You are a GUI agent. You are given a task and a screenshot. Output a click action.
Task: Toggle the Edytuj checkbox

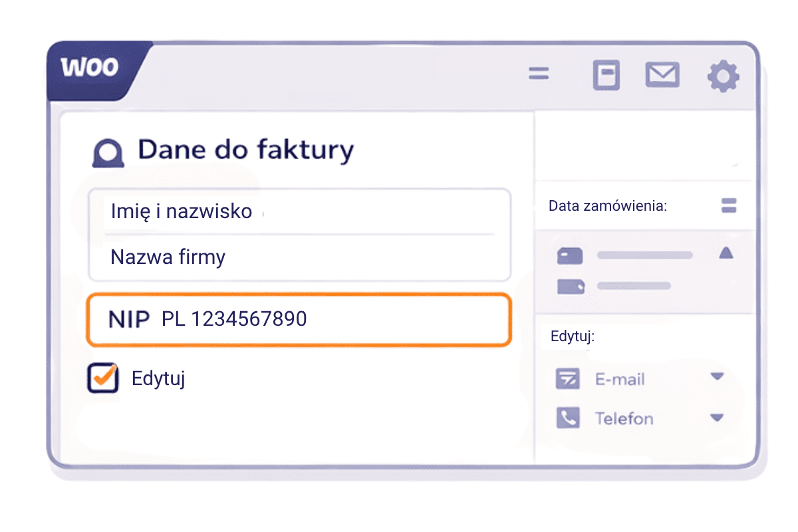pyautogui.click(x=103, y=378)
